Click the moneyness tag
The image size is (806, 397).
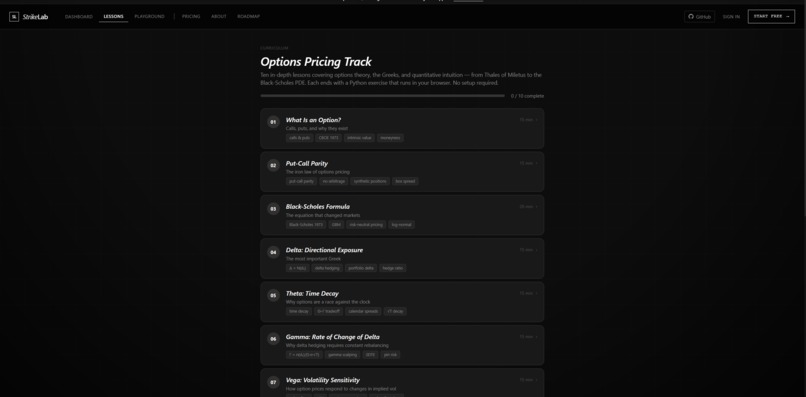pos(391,138)
